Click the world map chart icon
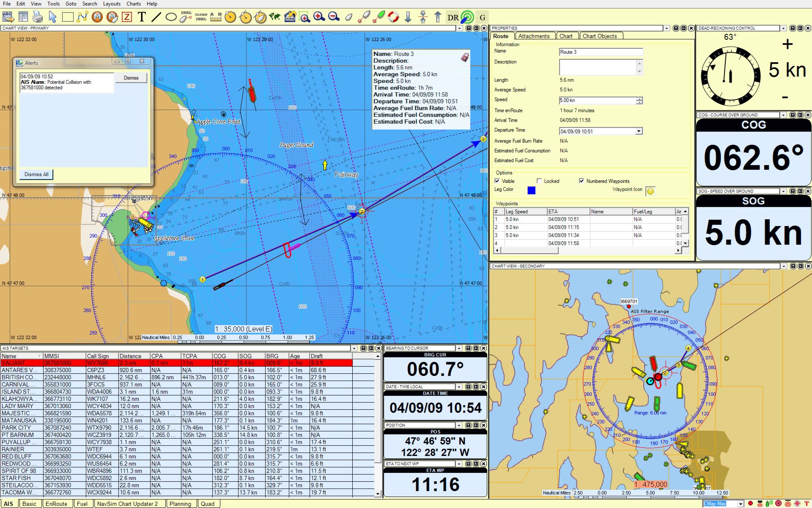The image size is (812, 508). pos(275,17)
